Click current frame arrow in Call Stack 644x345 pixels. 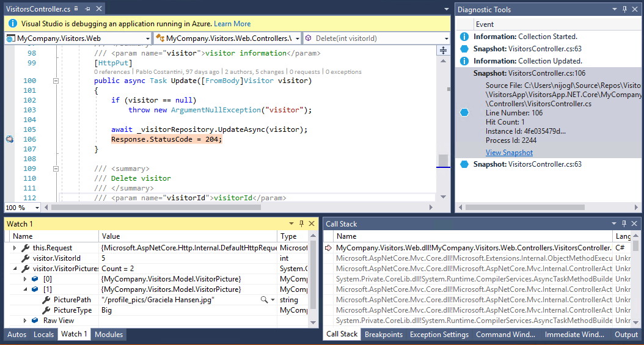pos(328,248)
